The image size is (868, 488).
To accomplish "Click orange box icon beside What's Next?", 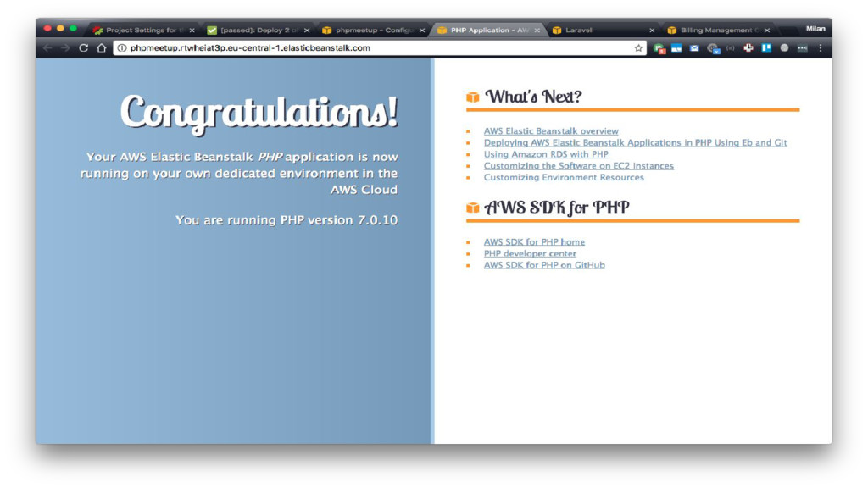I will (472, 97).
